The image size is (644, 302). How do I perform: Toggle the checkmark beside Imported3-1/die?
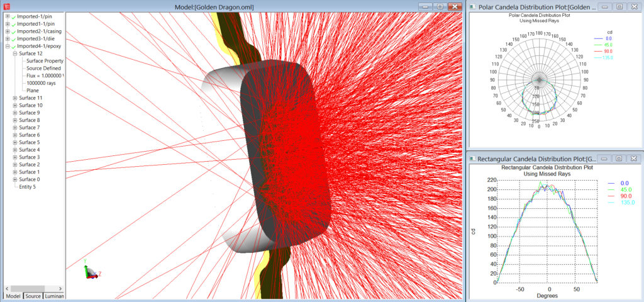13,39
